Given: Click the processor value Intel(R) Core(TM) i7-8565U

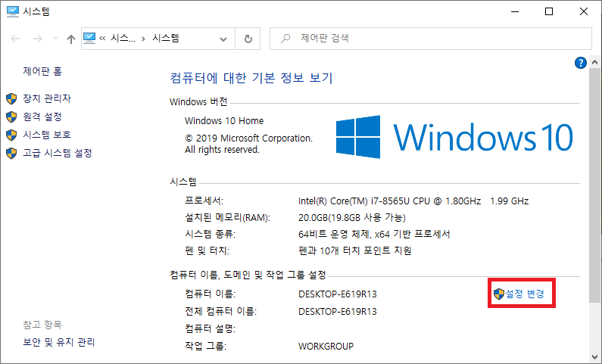Looking at the screenshot, I should point(413,201).
